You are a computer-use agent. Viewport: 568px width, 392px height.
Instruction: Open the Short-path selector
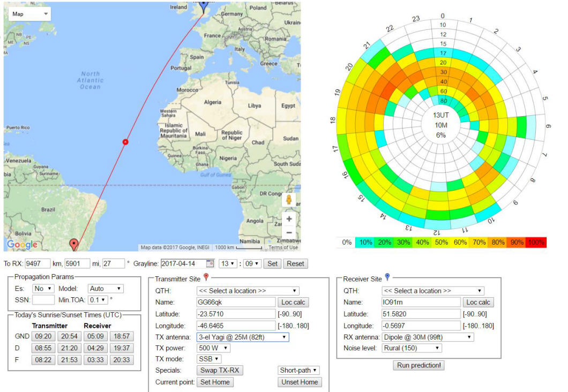pyautogui.click(x=299, y=370)
